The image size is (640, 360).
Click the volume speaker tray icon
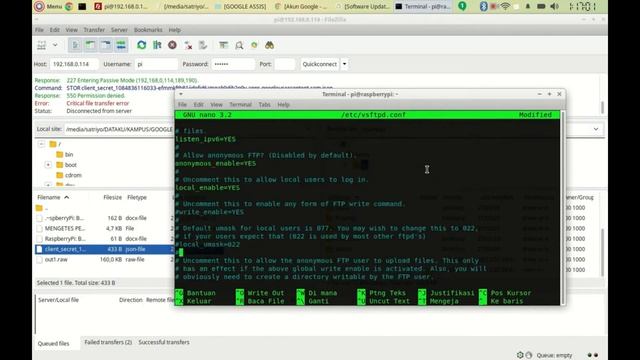pos(554,6)
